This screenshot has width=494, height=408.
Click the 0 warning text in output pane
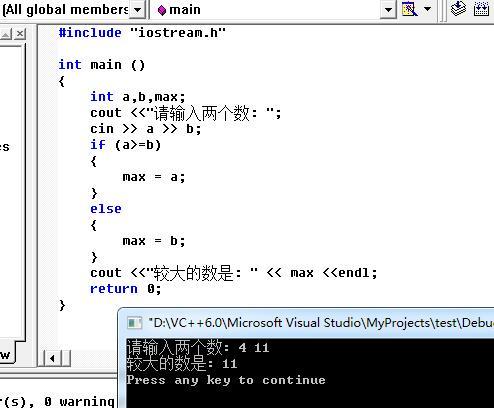click(x=79, y=401)
